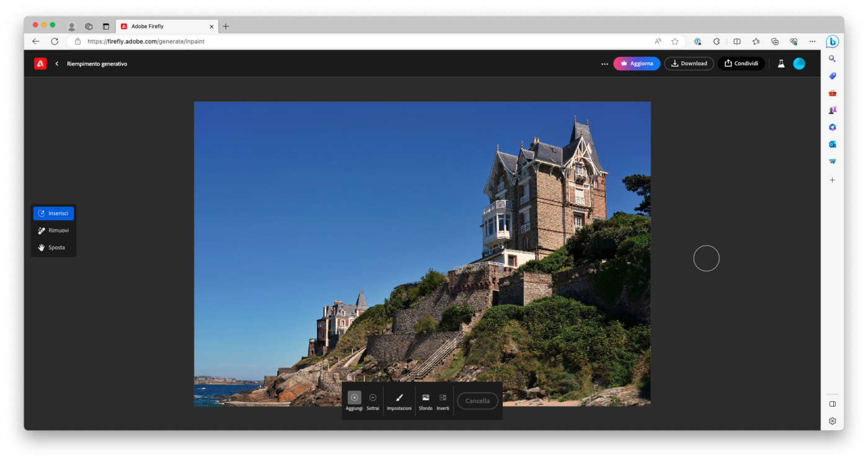Open the sidebar Microsoft 365 icon

point(832,127)
